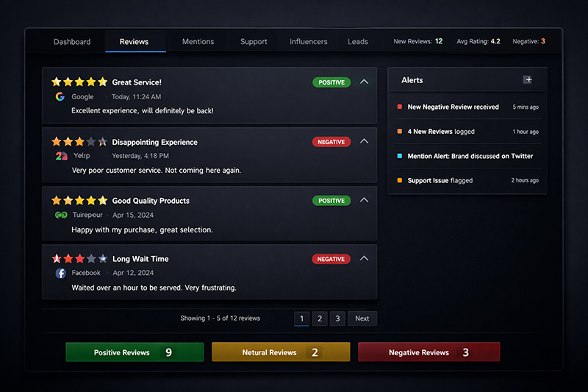Click Waited over an hour review text
Image resolution: width=588 pixels, height=392 pixels.
tap(154, 288)
